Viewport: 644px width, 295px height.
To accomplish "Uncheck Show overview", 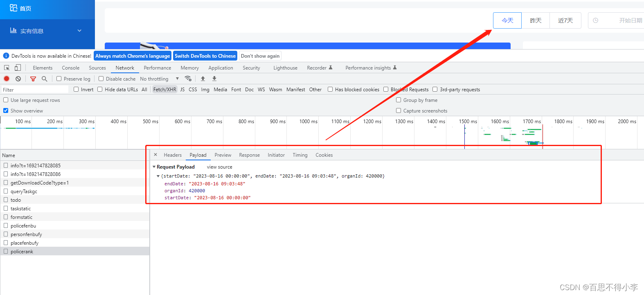I will point(6,110).
